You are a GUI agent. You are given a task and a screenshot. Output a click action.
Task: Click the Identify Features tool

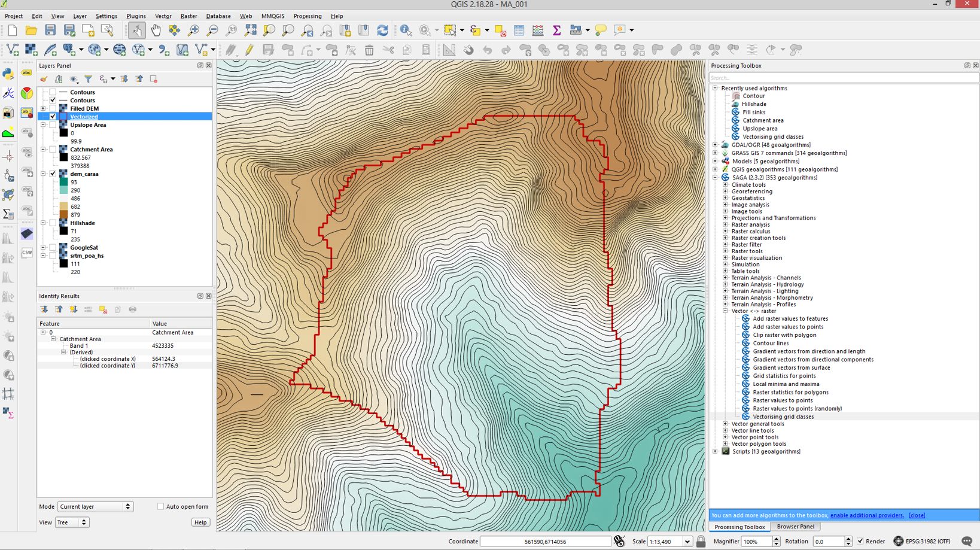pos(406,30)
